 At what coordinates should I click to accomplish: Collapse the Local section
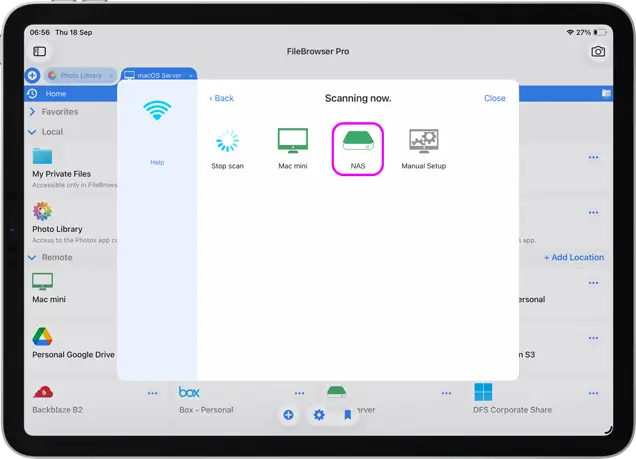[32, 132]
